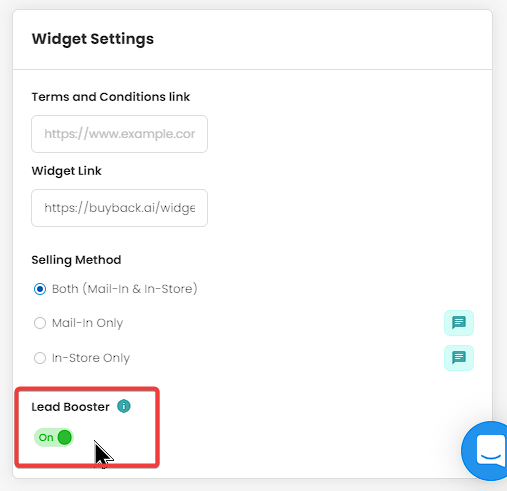Click the Lead Booster info icon

(x=124, y=406)
